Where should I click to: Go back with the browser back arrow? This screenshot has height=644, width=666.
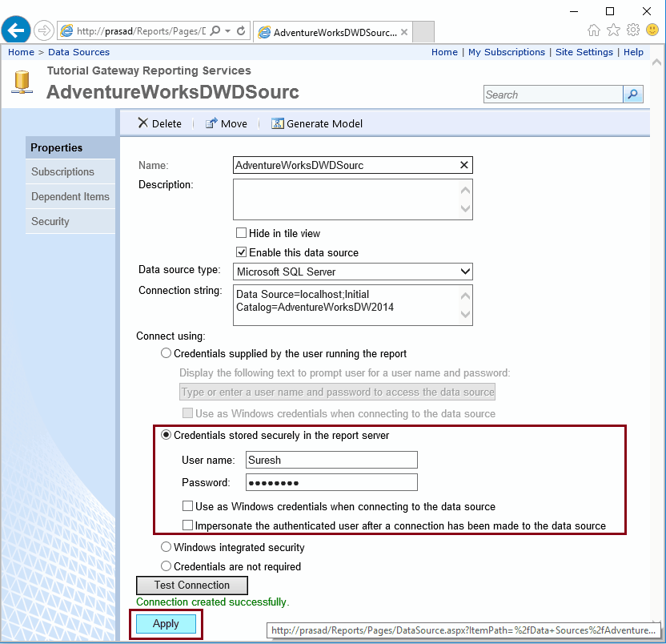point(16,30)
